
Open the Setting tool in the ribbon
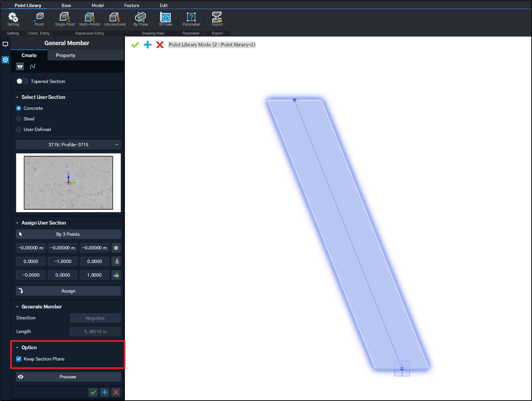coord(13,19)
